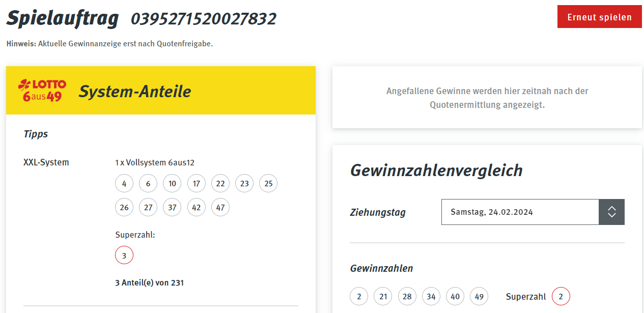The image size is (644, 313).
Task: Click tip number 47 ball
Action: (x=220, y=207)
